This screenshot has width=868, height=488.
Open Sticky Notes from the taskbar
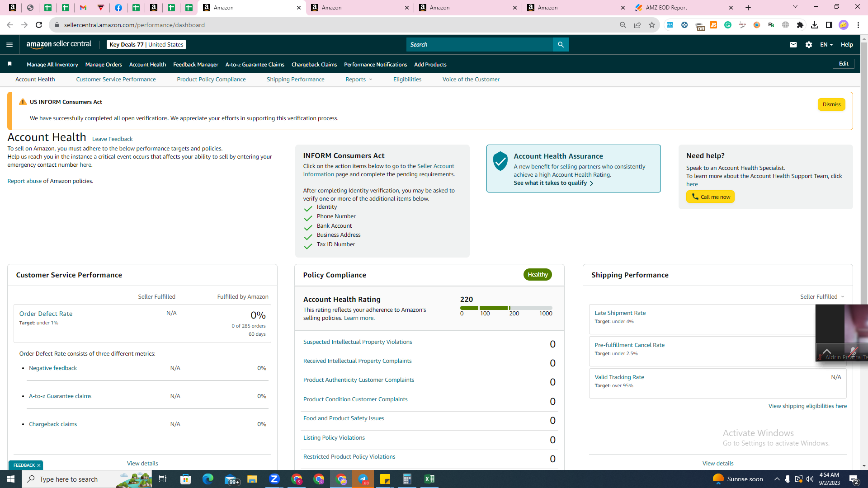click(x=385, y=479)
